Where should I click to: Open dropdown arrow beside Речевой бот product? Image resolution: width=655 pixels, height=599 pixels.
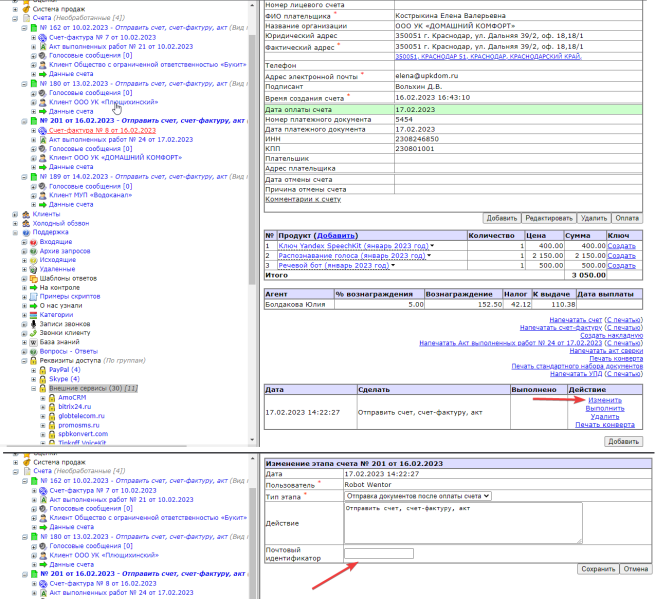click(393, 265)
